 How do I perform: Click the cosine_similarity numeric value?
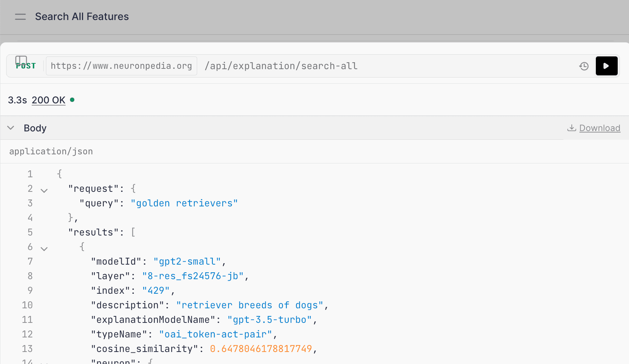point(261,349)
